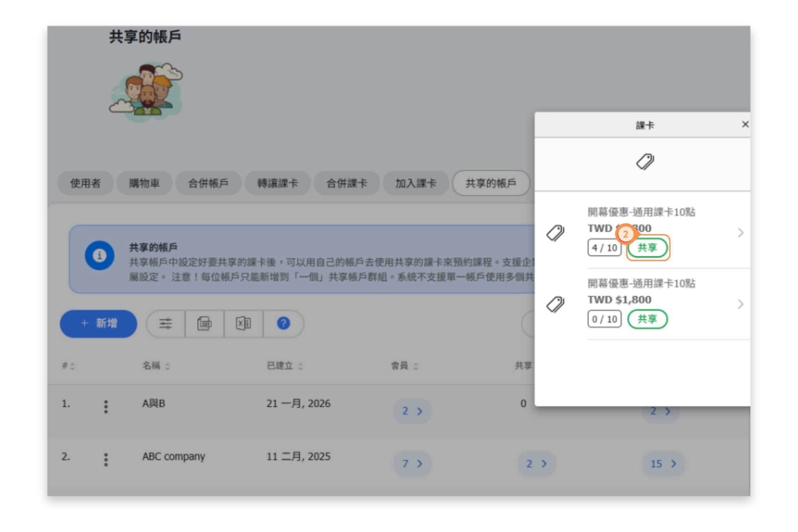798x532 pixels.
Task: Close the 課卡 popup panel
Action: 745,124
